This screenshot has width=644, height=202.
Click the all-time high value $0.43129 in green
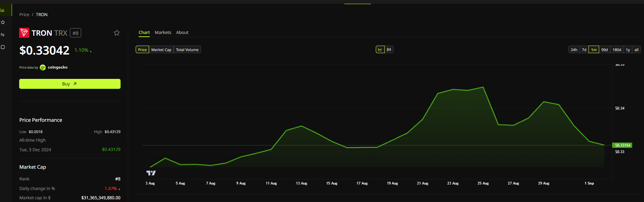(111, 150)
